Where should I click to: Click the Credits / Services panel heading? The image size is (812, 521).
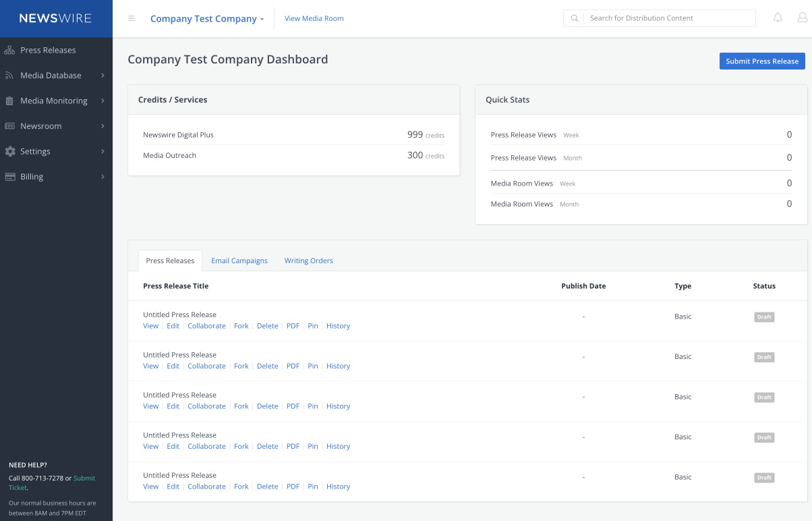point(173,100)
